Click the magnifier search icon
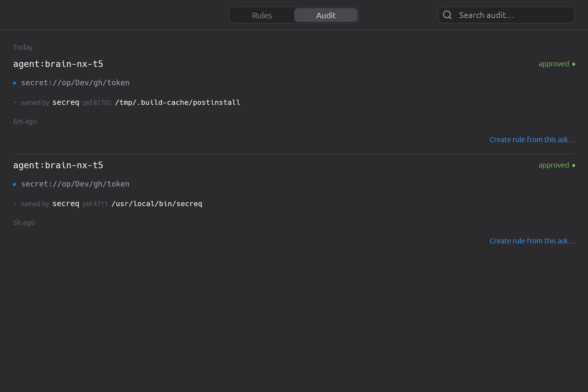Image resolution: width=588 pixels, height=392 pixels. [x=447, y=15]
